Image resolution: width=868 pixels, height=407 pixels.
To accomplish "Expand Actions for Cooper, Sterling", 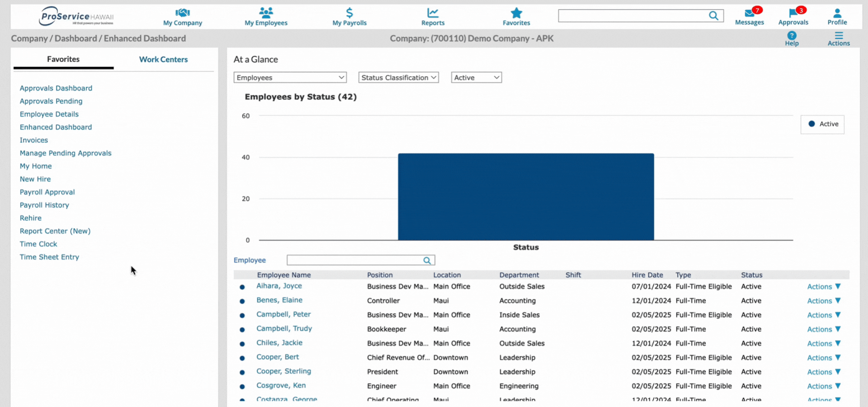I will pos(824,372).
